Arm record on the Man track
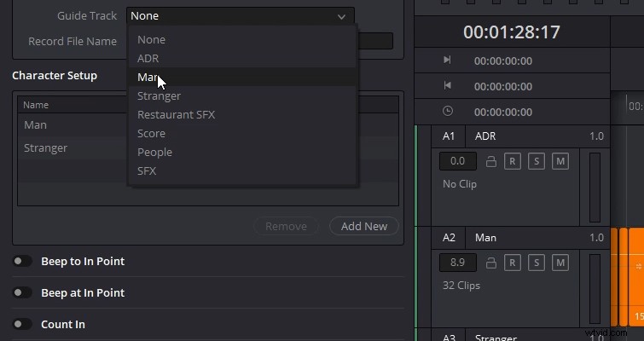 (x=512, y=263)
